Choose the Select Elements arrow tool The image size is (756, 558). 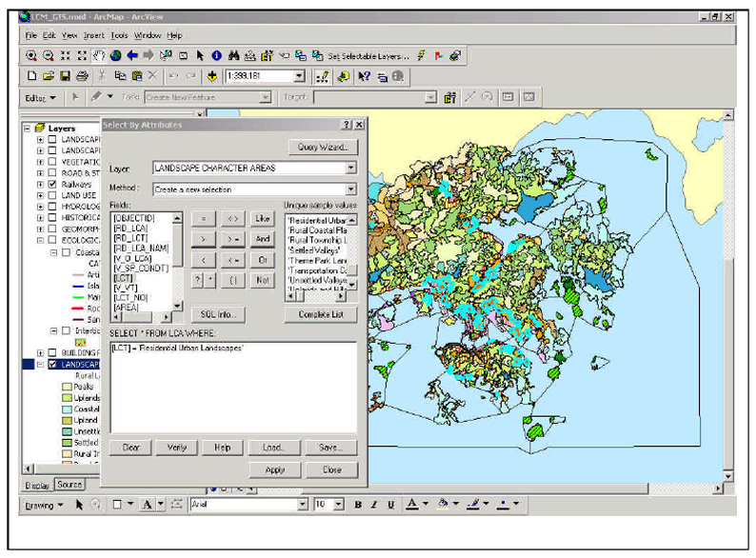[200, 56]
